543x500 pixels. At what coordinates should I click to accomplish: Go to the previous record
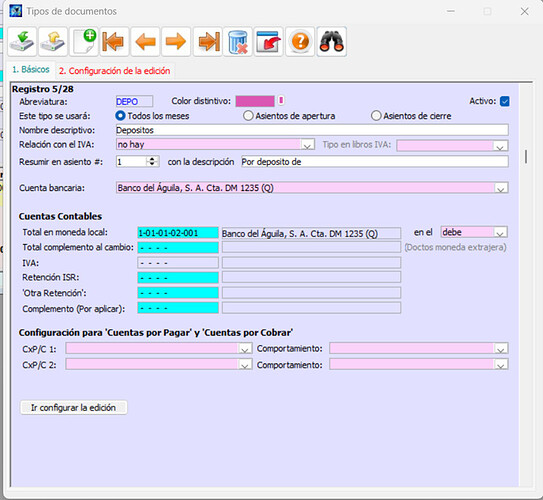(x=145, y=42)
